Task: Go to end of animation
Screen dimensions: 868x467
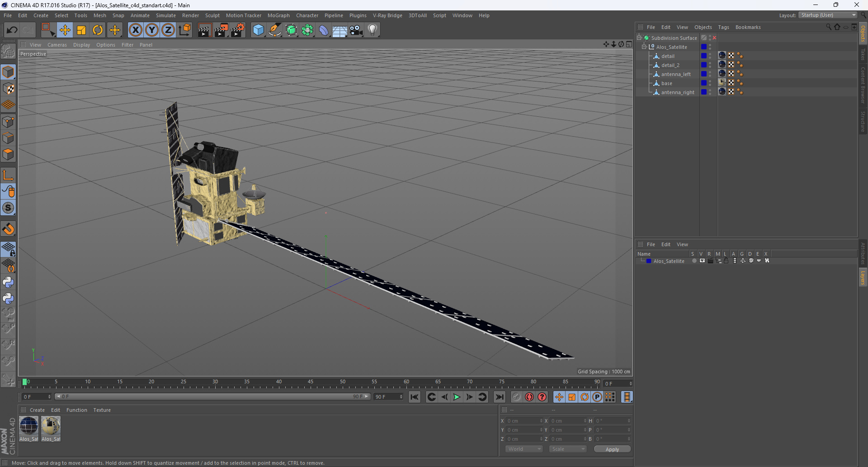Action: point(500,397)
